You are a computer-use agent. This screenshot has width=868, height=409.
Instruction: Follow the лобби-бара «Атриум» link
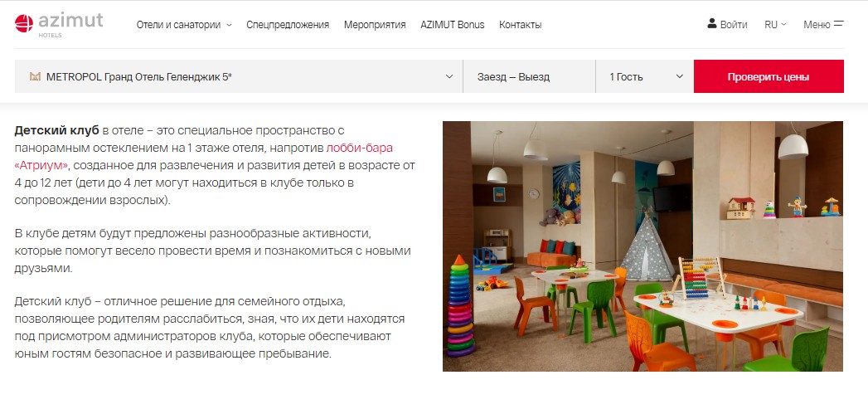pos(360,148)
